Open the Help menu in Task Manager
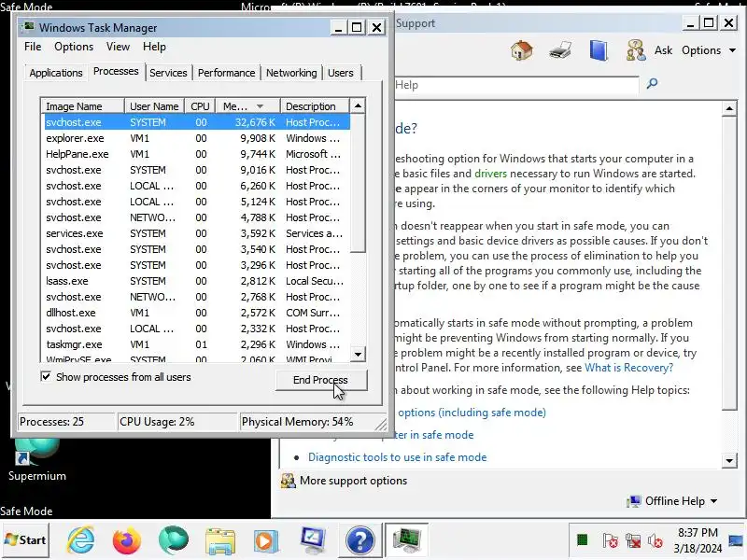Screen dimensions: 747x560 coord(154,47)
